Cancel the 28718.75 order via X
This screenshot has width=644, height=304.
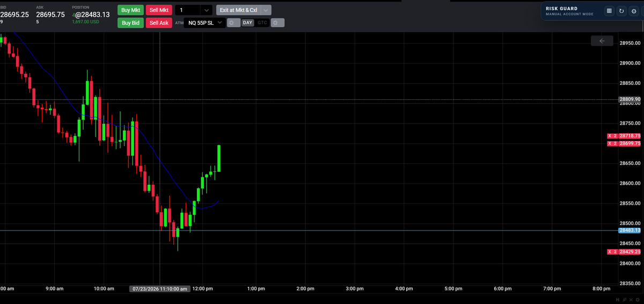pyautogui.click(x=610, y=136)
